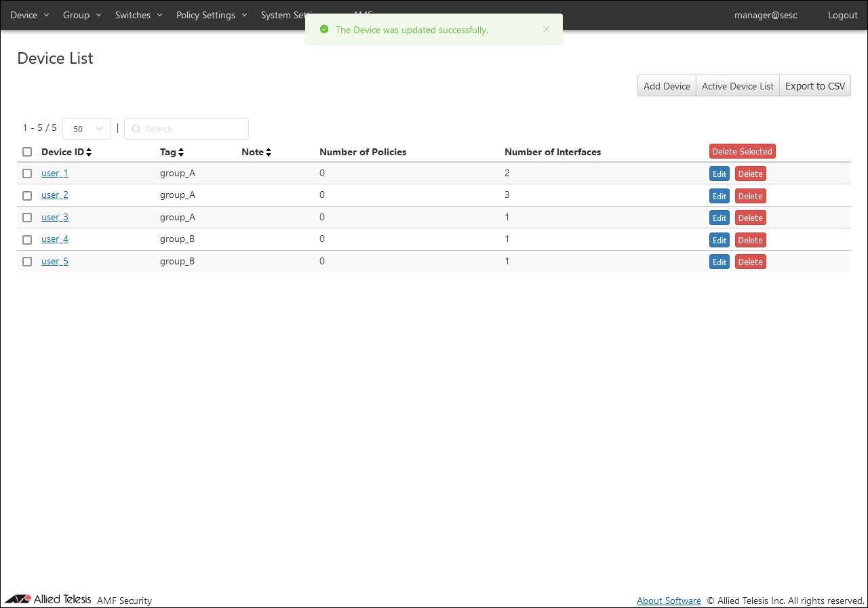The height and width of the screenshot is (608, 868).
Task: Open the Group menu
Action: click(x=82, y=15)
